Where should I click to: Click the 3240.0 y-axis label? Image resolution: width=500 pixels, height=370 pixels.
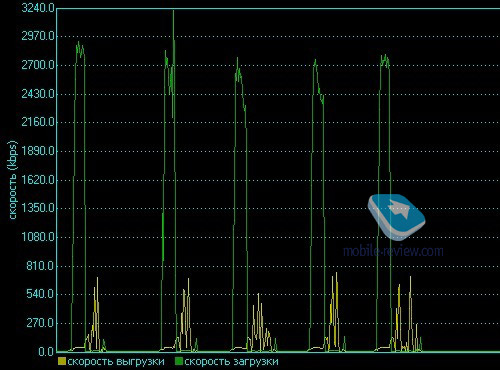click(x=38, y=8)
